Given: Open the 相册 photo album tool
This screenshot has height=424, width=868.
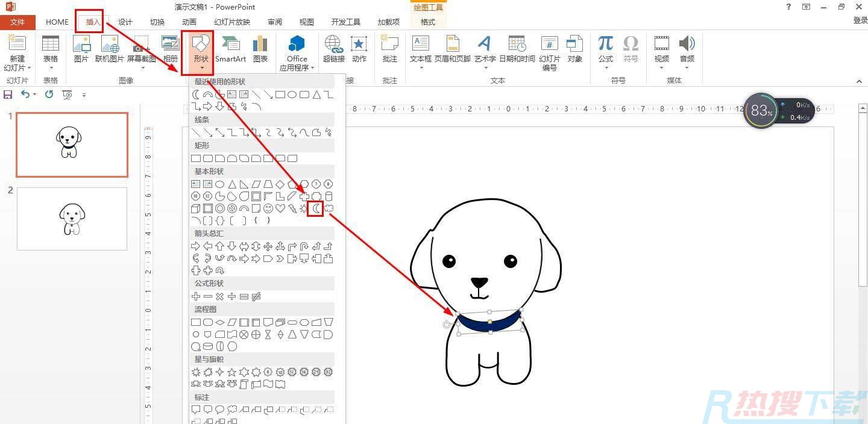Looking at the screenshot, I should coord(171,49).
